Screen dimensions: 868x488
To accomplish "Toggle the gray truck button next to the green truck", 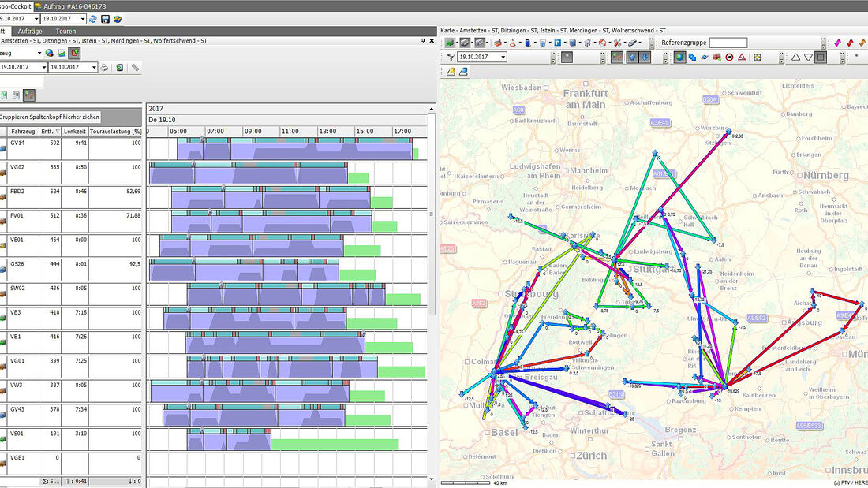I will tap(465, 43).
